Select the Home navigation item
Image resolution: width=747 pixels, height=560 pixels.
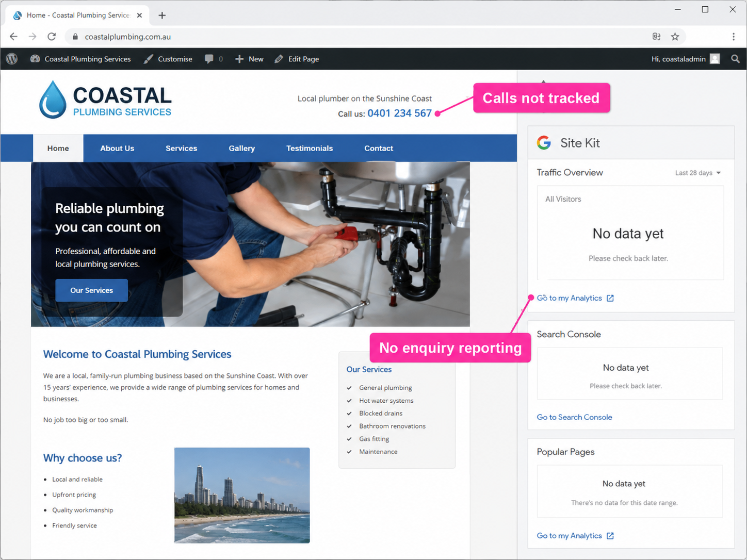tap(58, 148)
